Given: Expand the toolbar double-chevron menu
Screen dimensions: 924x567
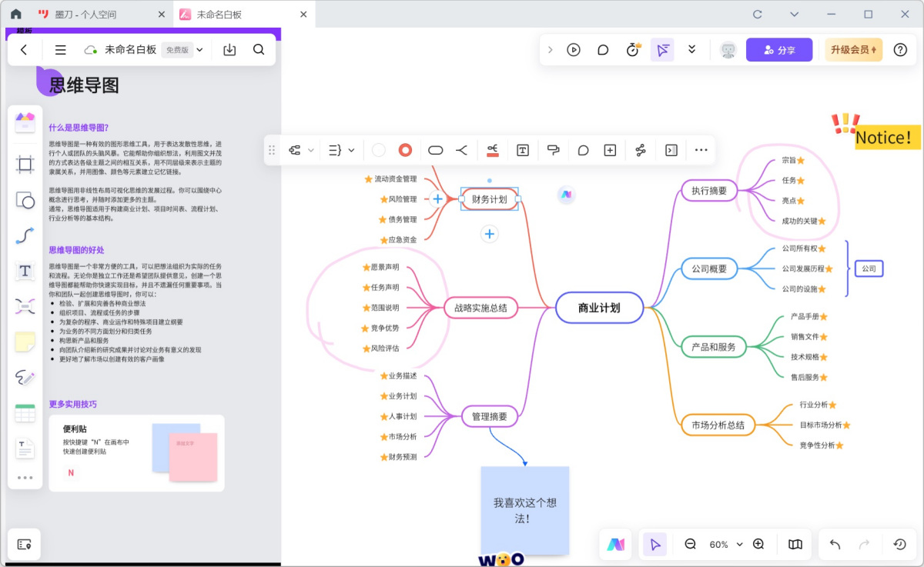Looking at the screenshot, I should (691, 50).
